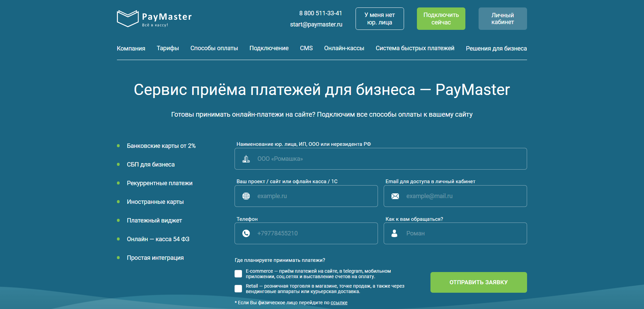The width and height of the screenshot is (644, 309).
Task: Click Банковские карты от 2% item
Action: click(x=161, y=146)
